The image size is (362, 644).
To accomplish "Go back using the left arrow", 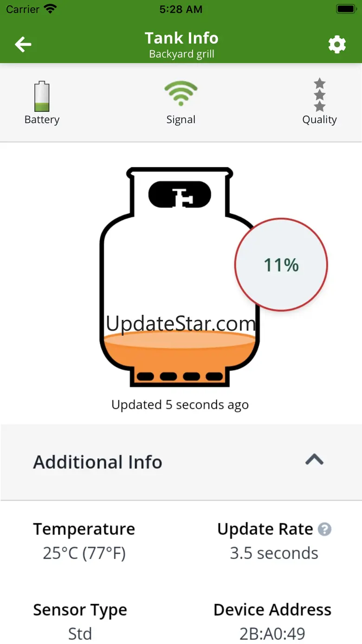I will point(23,45).
